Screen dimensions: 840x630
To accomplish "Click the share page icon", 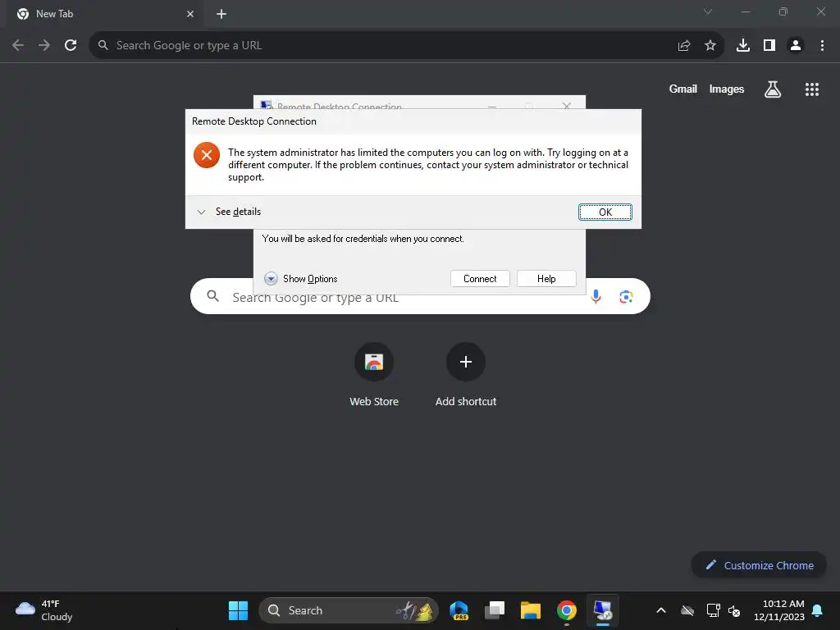I will pyautogui.click(x=684, y=46).
